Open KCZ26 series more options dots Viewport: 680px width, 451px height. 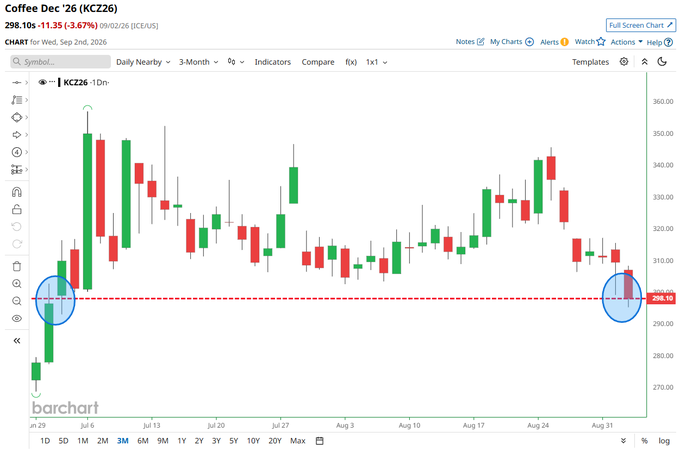click(x=52, y=82)
